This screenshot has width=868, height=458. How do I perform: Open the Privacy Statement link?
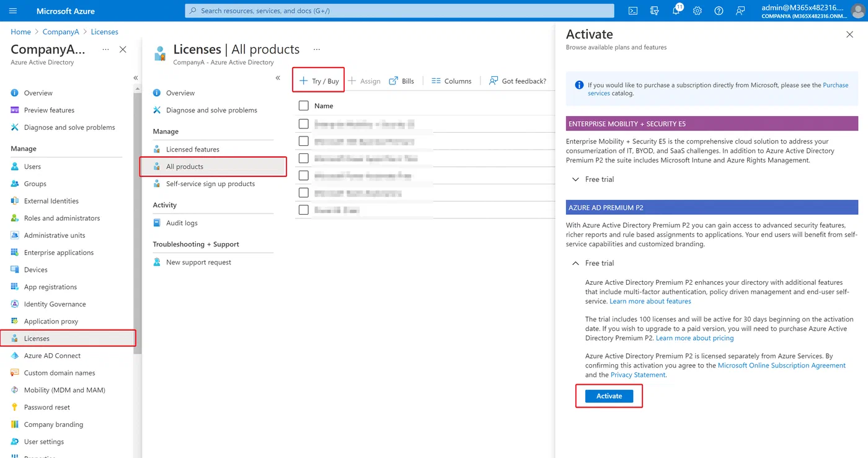pos(638,375)
